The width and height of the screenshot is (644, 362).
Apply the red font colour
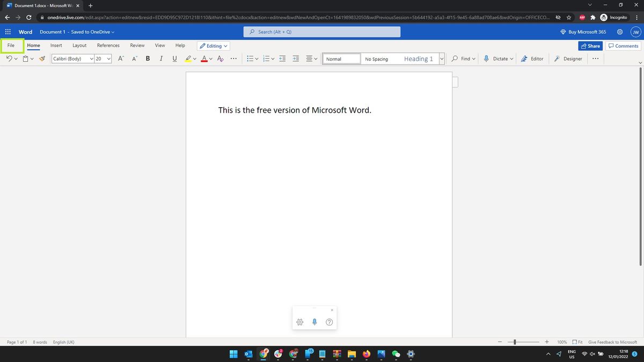(204, 59)
